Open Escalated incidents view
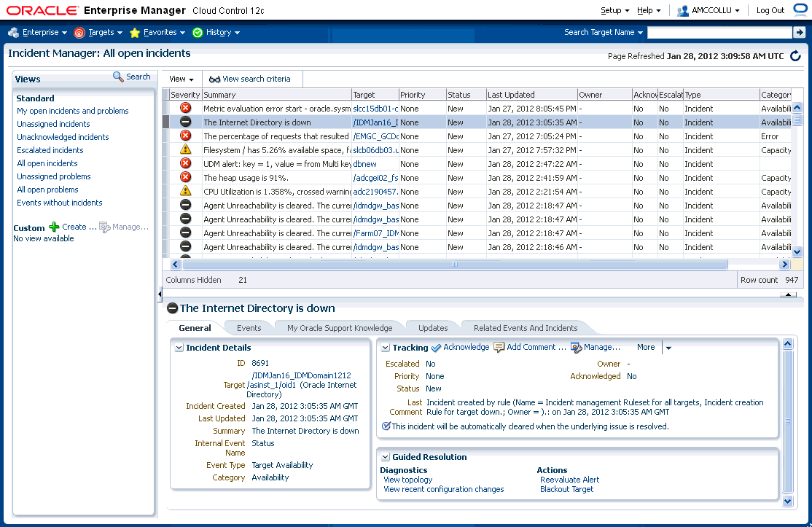The width and height of the screenshot is (812, 527). coord(50,150)
